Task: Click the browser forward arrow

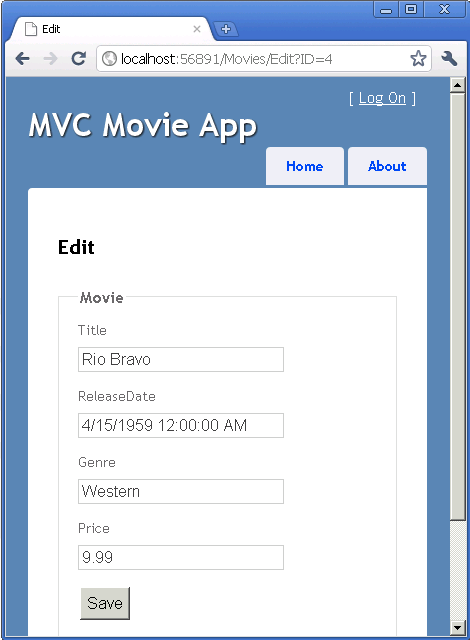Action: click(x=51, y=59)
